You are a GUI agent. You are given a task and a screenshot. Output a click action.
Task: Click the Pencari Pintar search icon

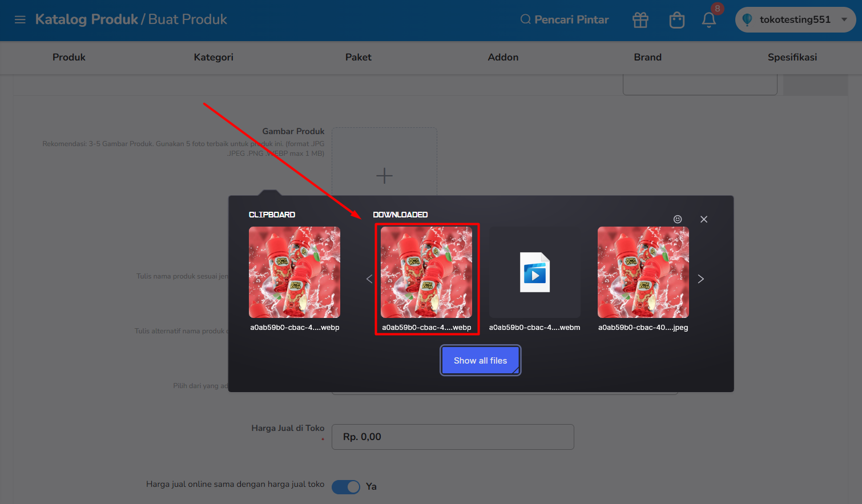click(x=525, y=19)
